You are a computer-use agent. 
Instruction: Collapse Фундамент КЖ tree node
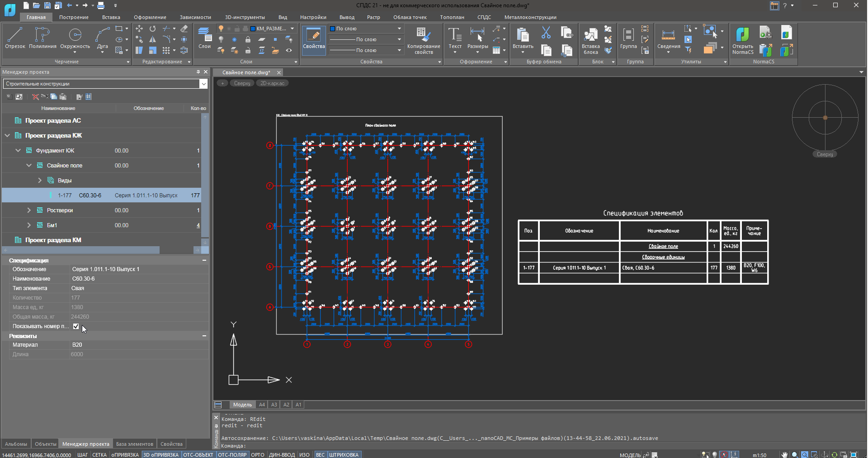[x=18, y=150]
